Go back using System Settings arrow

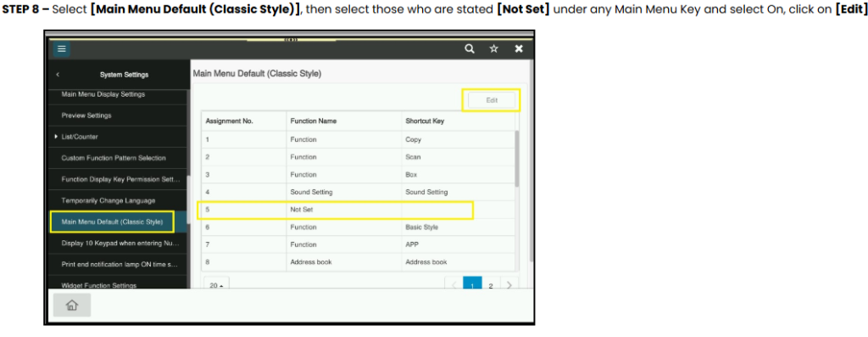click(x=58, y=75)
